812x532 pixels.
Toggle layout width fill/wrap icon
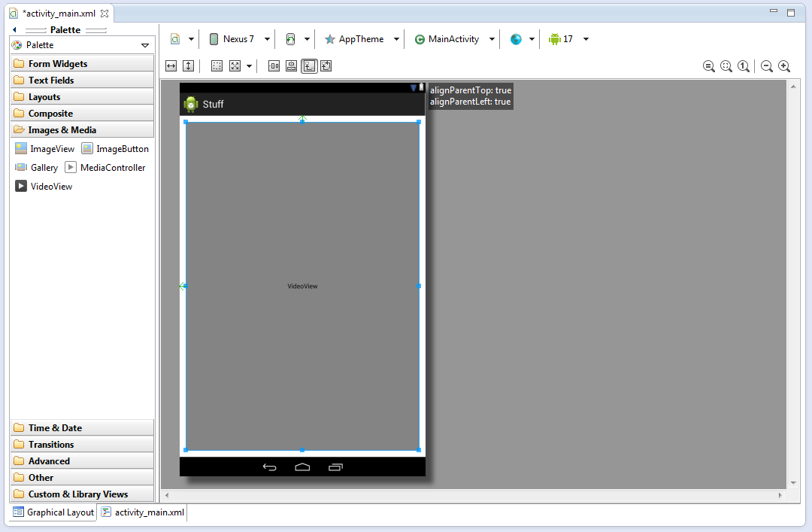click(171, 66)
